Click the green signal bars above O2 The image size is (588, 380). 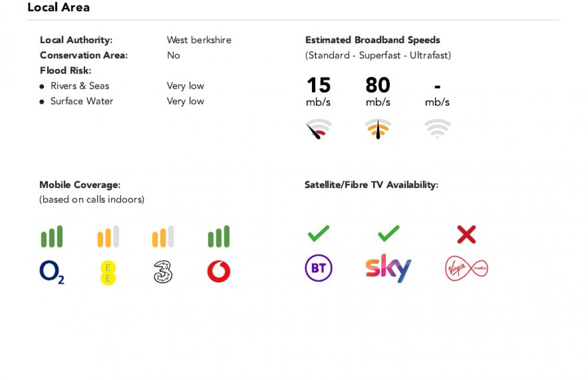[52, 236]
